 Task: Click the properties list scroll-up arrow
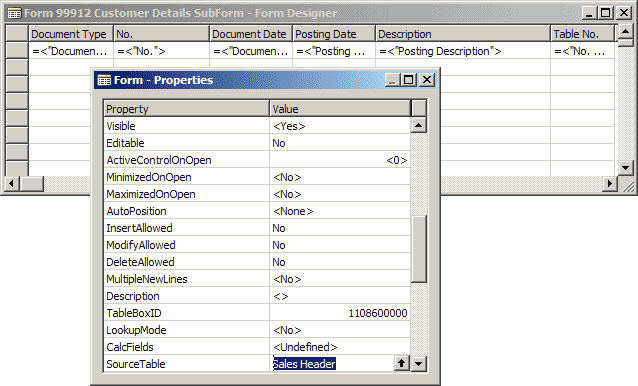(x=419, y=125)
